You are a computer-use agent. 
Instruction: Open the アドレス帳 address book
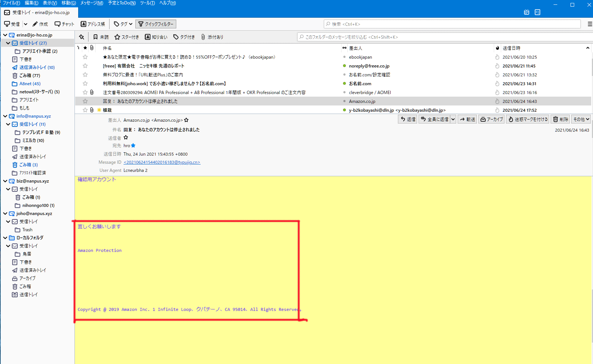click(93, 24)
